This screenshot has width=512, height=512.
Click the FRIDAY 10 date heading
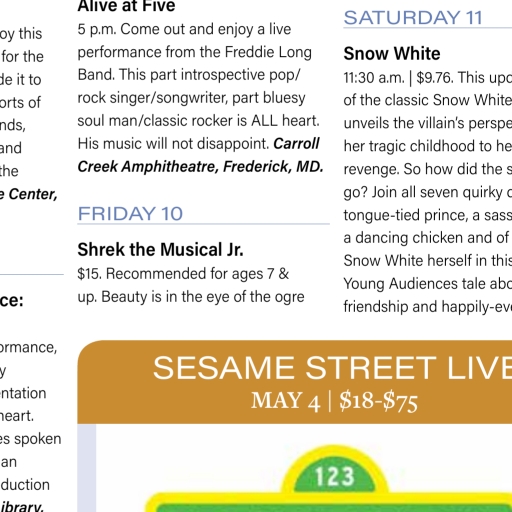130,214
